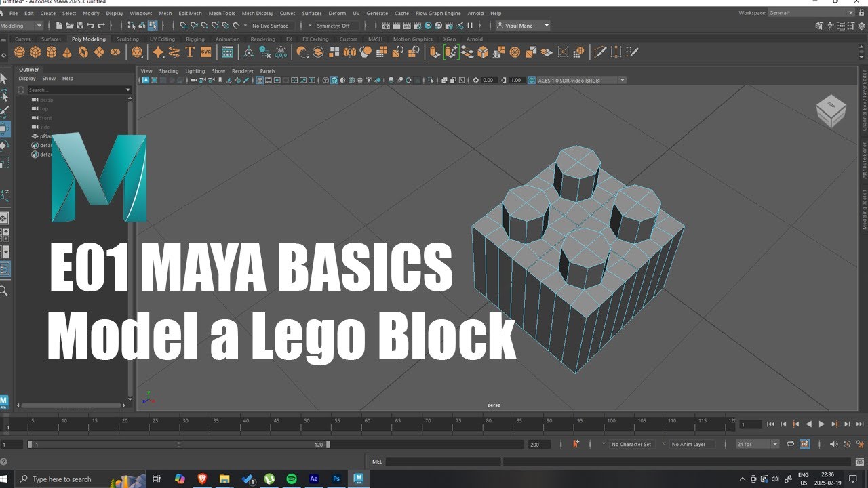The image size is (868, 488).
Task: Switch to the UV Editing shelf tab
Action: pyautogui.click(x=162, y=39)
